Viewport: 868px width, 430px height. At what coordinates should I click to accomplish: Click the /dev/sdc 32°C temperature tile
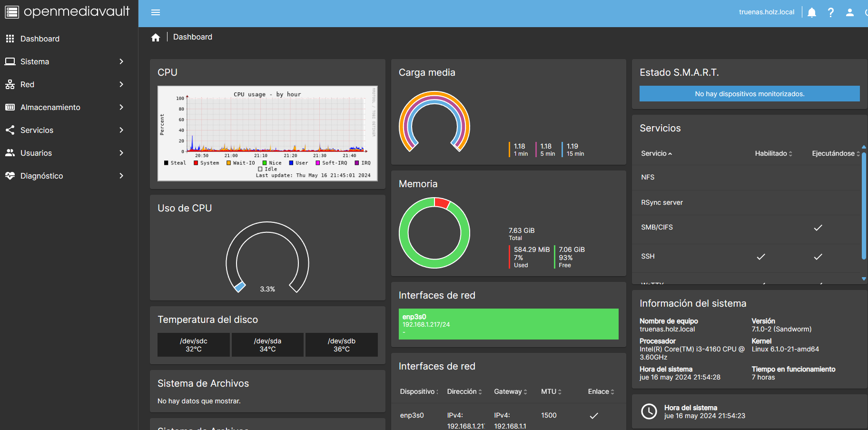pyautogui.click(x=194, y=345)
